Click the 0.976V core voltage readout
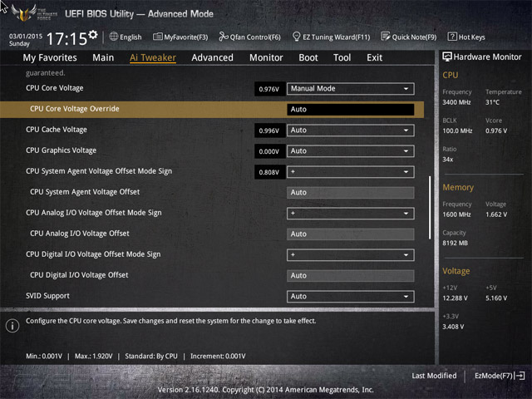532x399 pixels. [269, 89]
